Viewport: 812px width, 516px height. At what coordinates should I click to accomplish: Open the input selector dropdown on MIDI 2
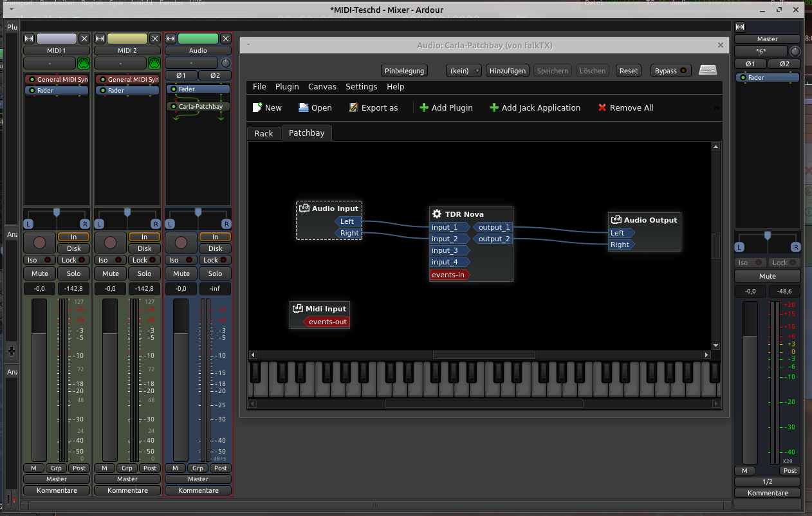(120, 63)
